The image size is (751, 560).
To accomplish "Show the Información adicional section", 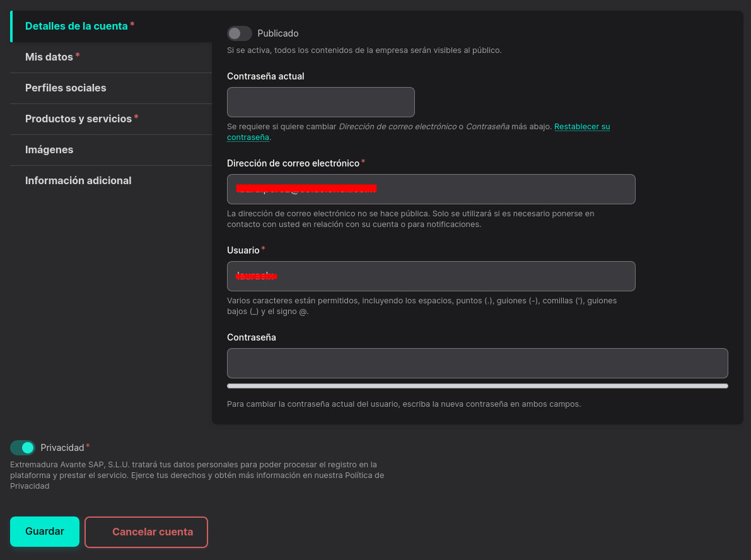I will click(78, 181).
